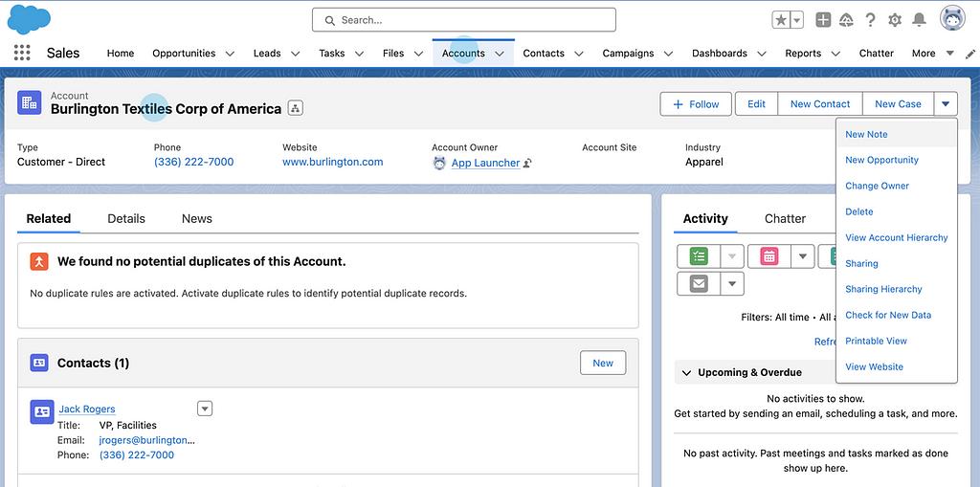Open the Setup gear icon
This screenshot has width=980, height=487.
(x=895, y=20)
